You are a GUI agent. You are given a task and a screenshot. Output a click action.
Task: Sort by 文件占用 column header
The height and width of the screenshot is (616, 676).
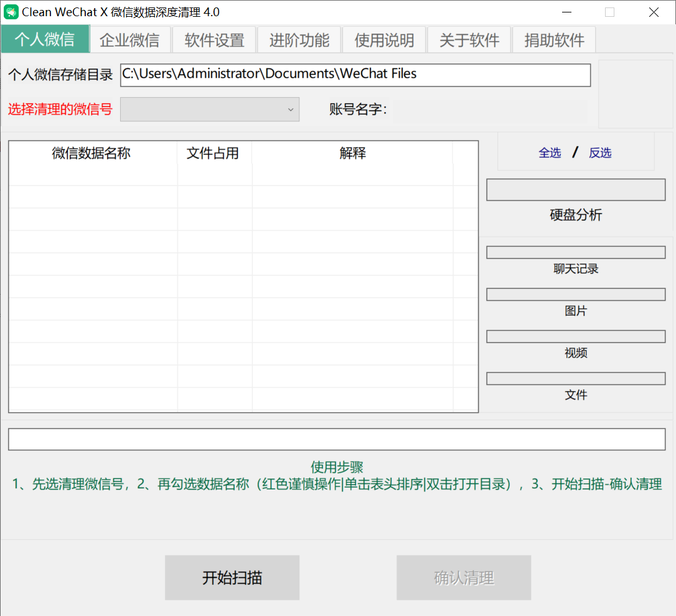click(213, 153)
